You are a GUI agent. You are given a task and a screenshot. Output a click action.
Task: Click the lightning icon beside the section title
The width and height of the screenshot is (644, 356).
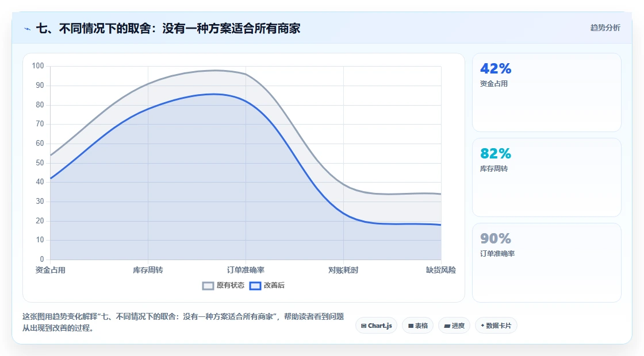tap(28, 29)
